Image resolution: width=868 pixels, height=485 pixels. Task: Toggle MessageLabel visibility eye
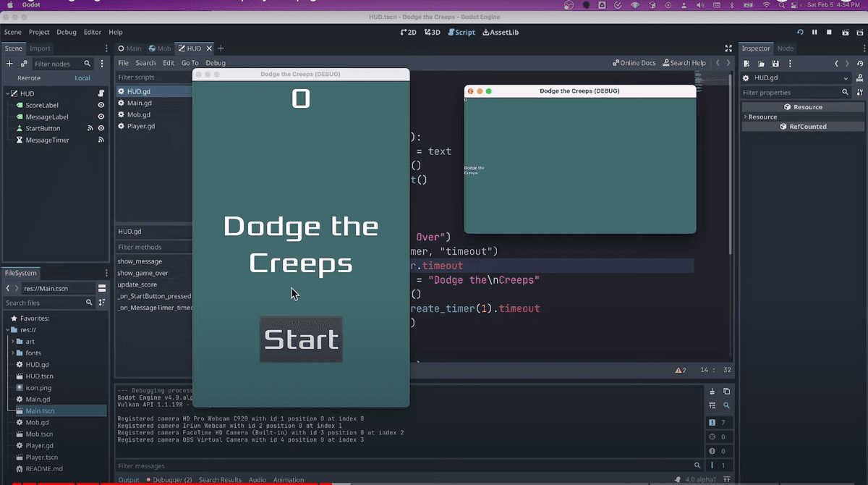point(101,117)
